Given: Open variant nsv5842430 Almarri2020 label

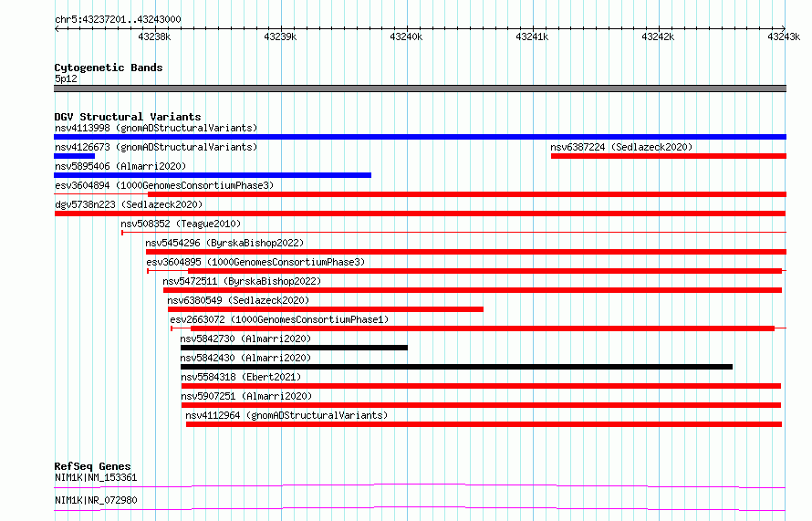Looking at the screenshot, I should [x=245, y=358].
